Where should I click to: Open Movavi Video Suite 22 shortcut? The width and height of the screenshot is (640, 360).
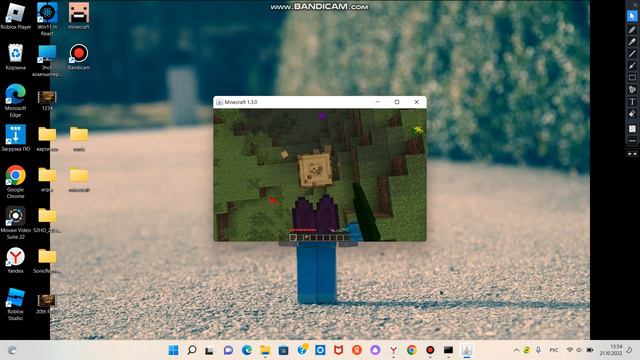(16, 222)
